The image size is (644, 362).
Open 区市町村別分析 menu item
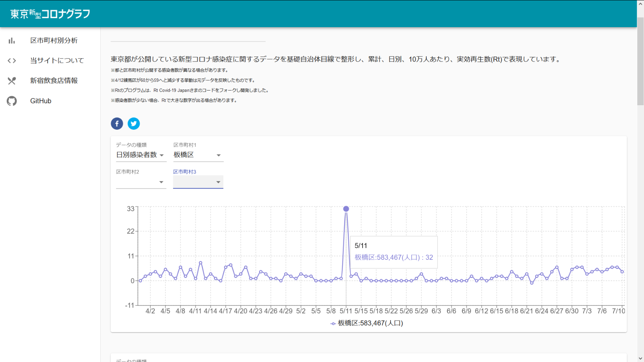coord(54,41)
